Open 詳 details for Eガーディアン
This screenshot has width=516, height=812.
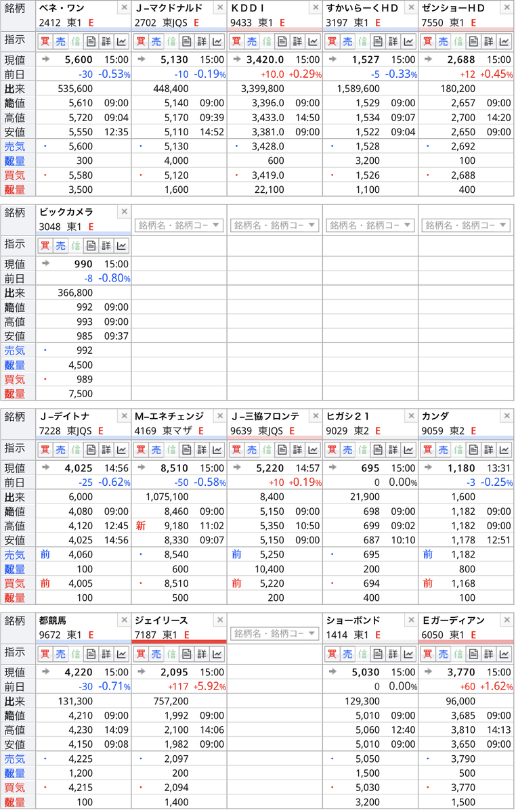click(x=488, y=654)
